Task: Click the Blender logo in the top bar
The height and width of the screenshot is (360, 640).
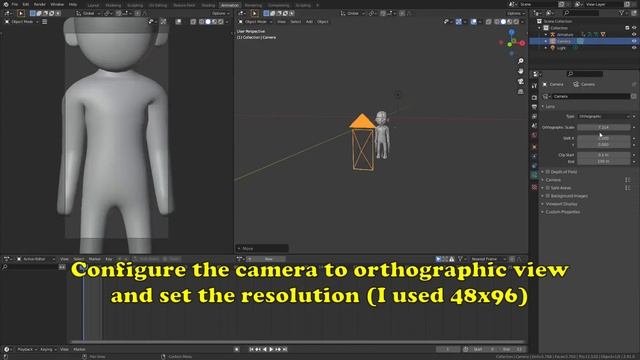Action: [6, 4]
